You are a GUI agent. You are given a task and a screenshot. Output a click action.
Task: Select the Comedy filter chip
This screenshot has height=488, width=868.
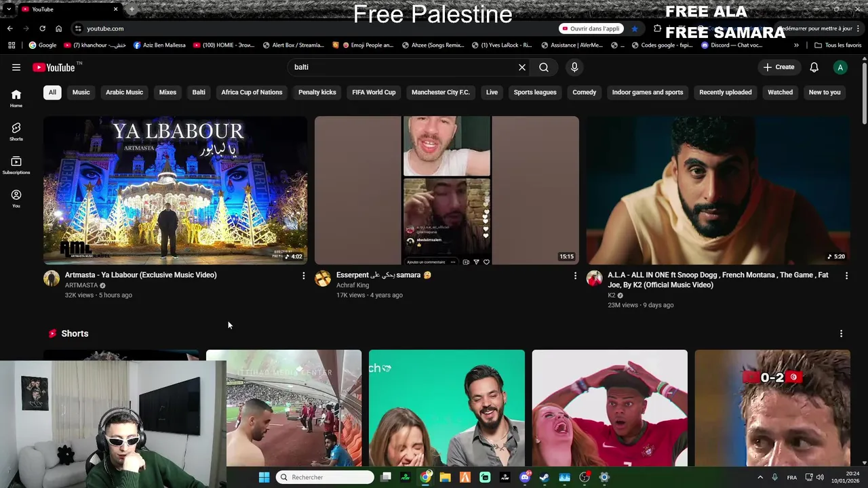pyautogui.click(x=585, y=92)
